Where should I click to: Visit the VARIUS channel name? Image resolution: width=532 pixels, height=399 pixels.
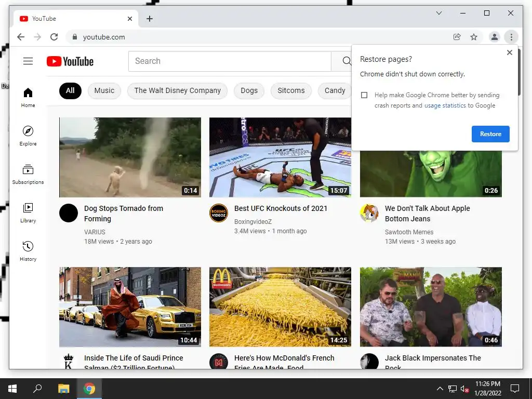(x=95, y=232)
